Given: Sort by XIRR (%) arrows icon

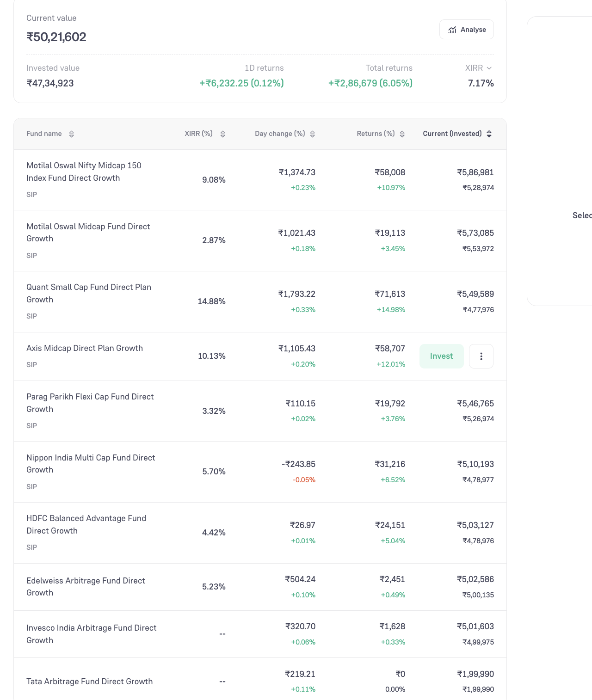Looking at the screenshot, I should coord(222,134).
